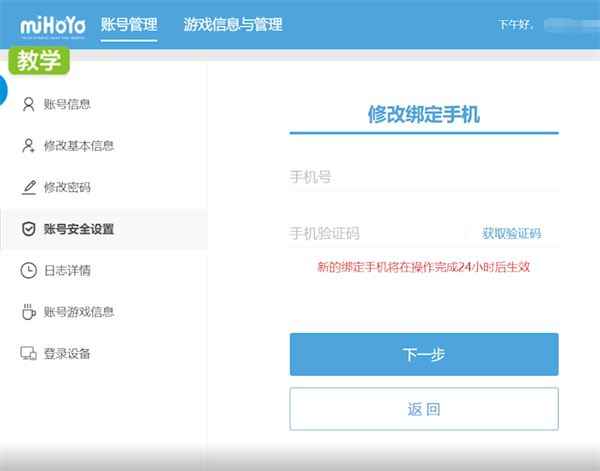
Task: Click the person icon beside 账号信息
Action: click(28, 104)
